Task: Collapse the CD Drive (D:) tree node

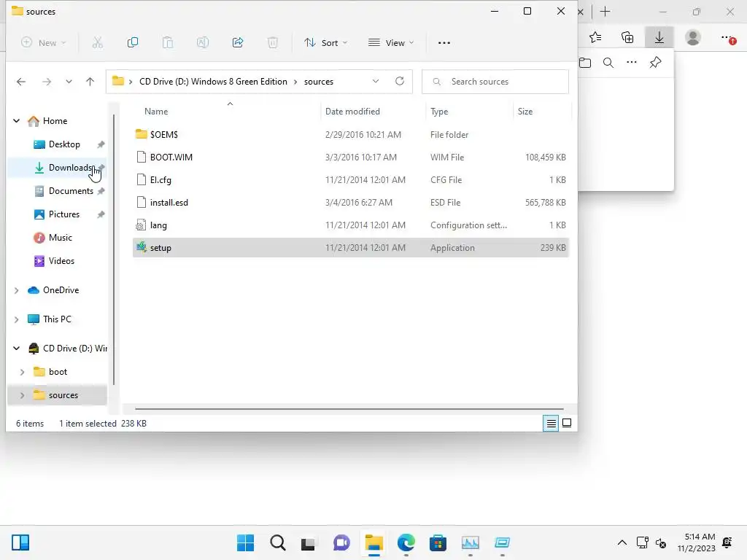Action: 16,349
